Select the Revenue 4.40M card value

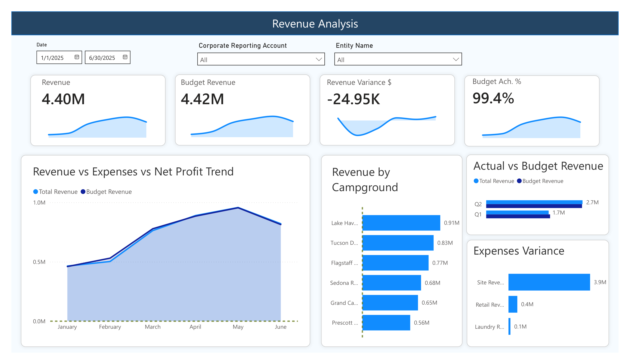tap(63, 99)
